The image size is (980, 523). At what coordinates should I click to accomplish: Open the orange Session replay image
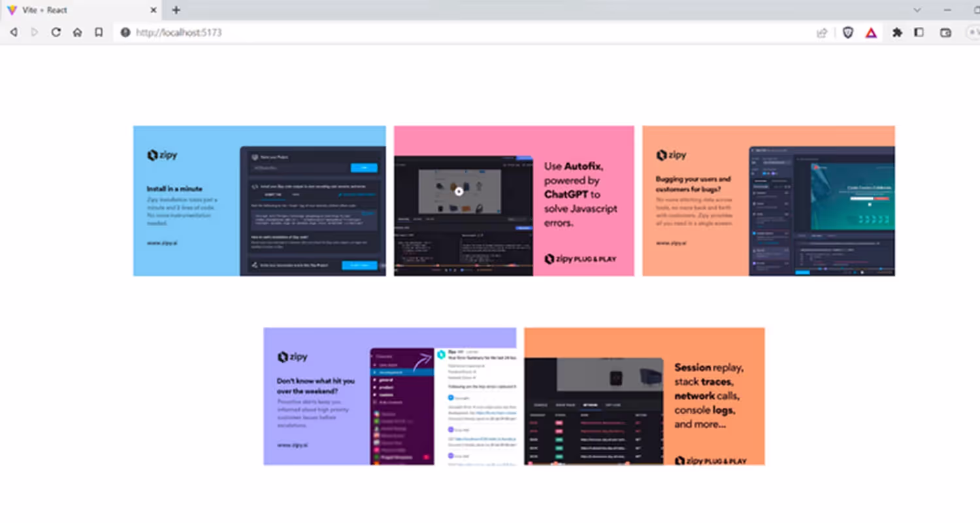644,396
